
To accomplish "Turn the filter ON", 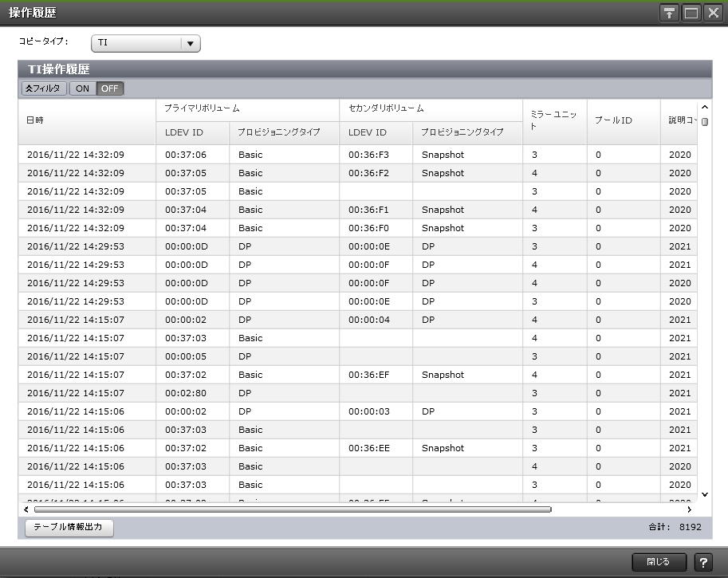I will click(83, 88).
